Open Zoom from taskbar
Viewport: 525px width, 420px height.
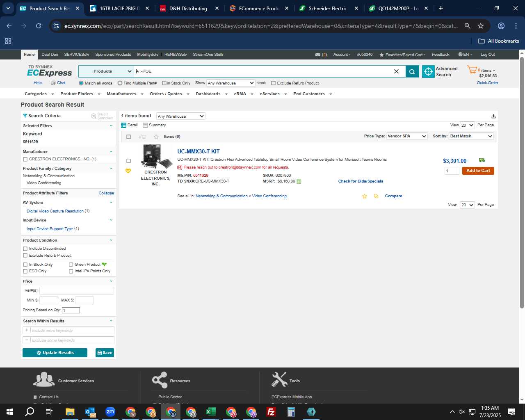pos(110,412)
